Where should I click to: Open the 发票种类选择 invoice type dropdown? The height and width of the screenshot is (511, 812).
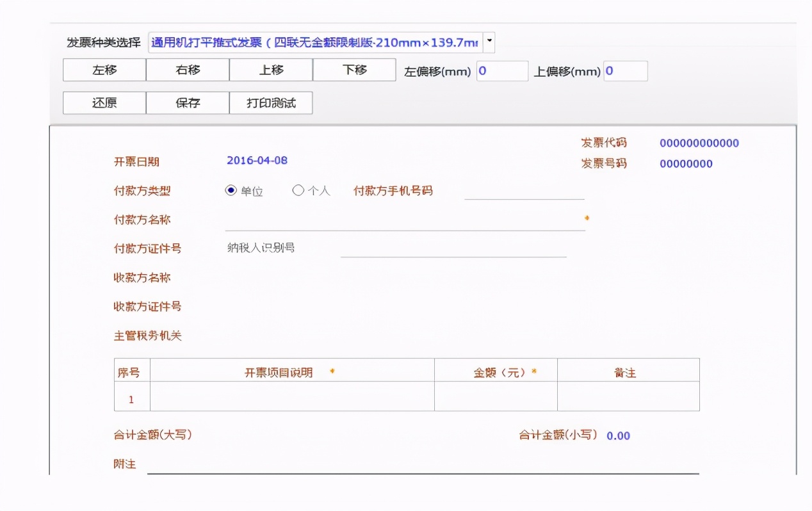[488, 42]
